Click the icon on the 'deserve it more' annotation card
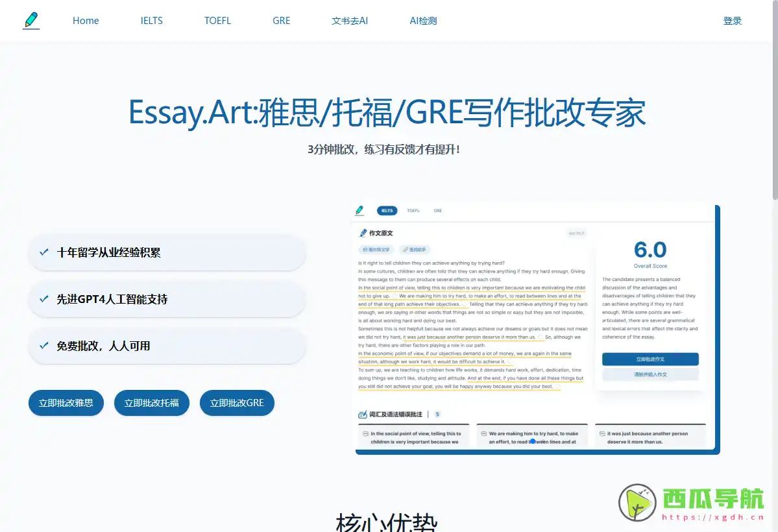This screenshot has width=778, height=532. (x=602, y=433)
